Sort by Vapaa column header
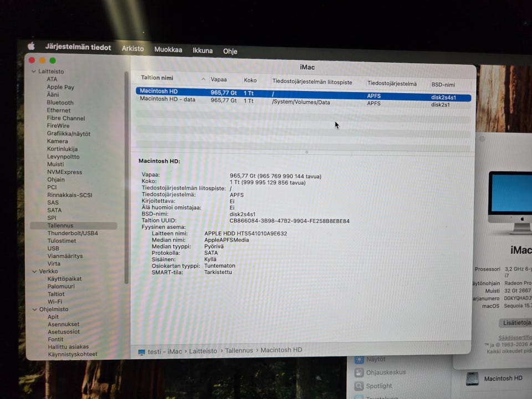The image size is (532, 399). tap(218, 79)
